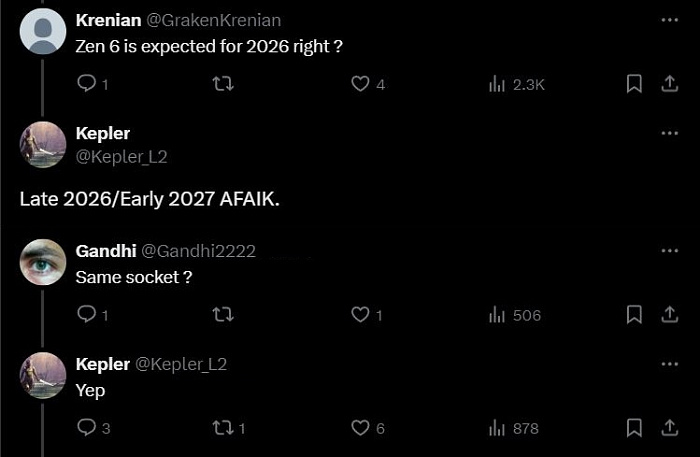Open more options on Kepler's main tweet

(670, 133)
